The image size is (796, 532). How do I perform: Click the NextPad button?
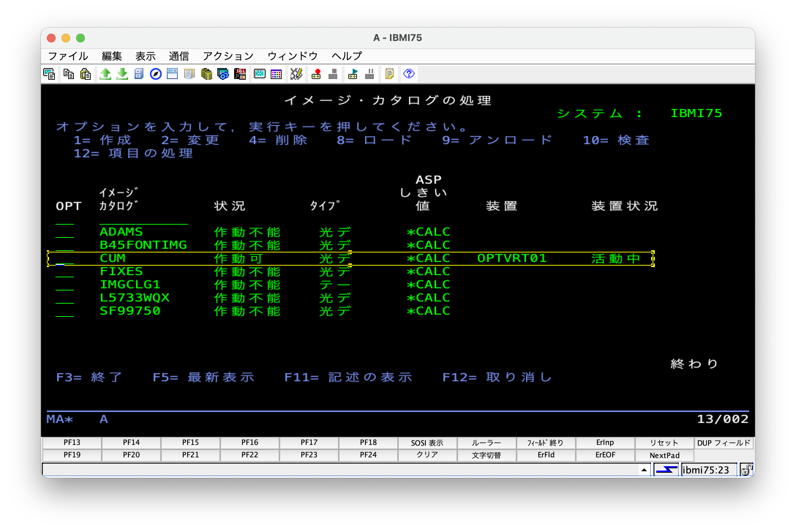(664, 455)
